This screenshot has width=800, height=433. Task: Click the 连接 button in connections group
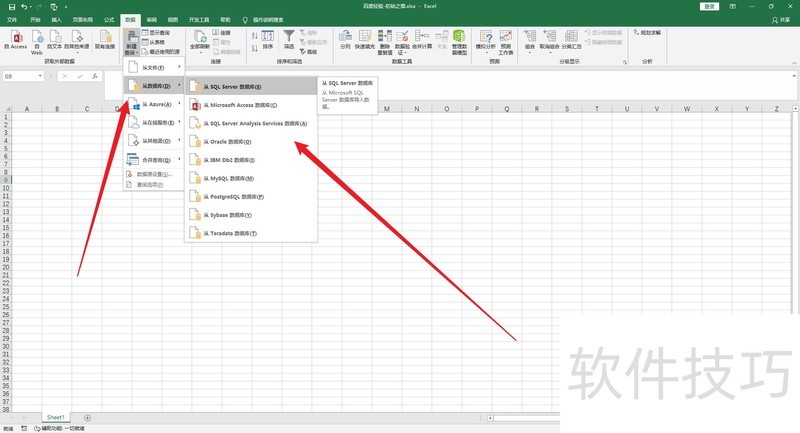(221, 33)
